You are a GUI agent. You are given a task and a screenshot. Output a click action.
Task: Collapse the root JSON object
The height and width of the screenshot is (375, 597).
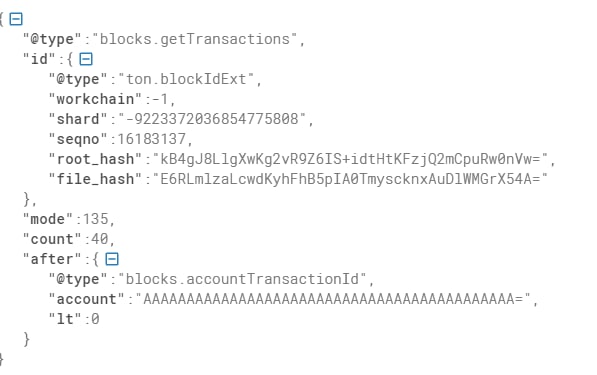(x=16, y=19)
